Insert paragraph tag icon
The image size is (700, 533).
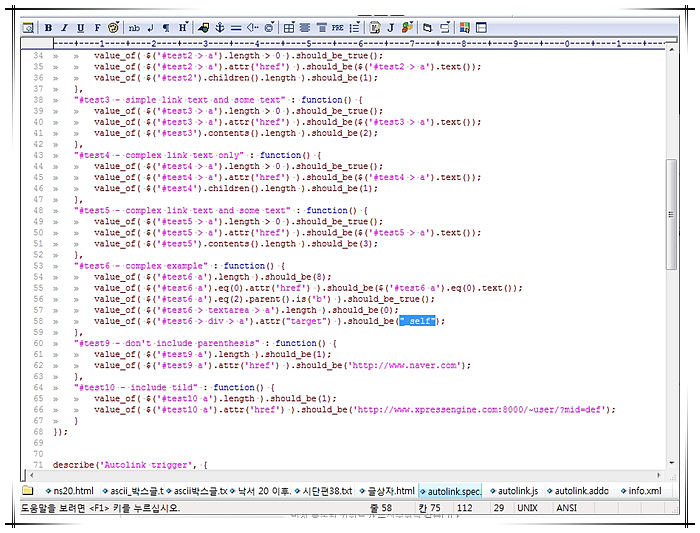click(x=166, y=28)
